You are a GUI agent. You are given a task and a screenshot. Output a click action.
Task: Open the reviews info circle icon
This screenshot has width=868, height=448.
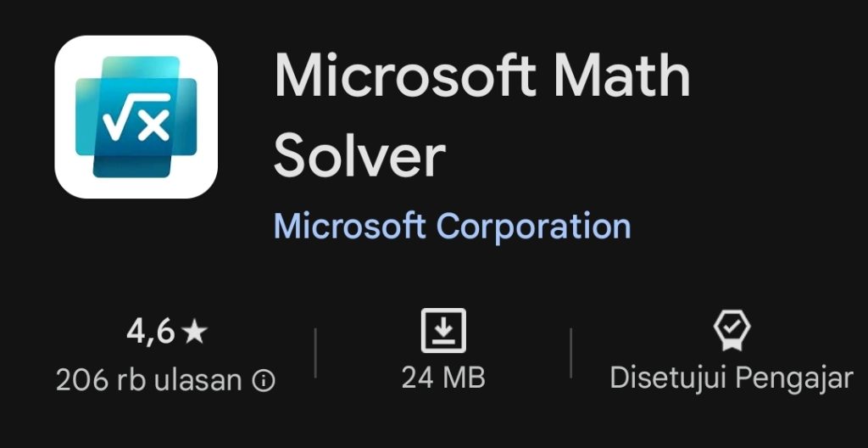coord(264,382)
